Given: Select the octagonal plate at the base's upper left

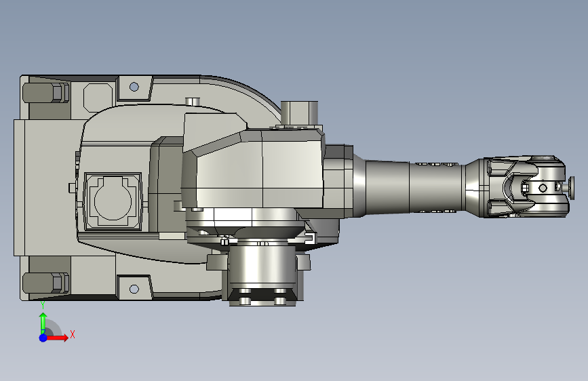Looking at the screenshot, I should pyautogui.click(x=98, y=98).
